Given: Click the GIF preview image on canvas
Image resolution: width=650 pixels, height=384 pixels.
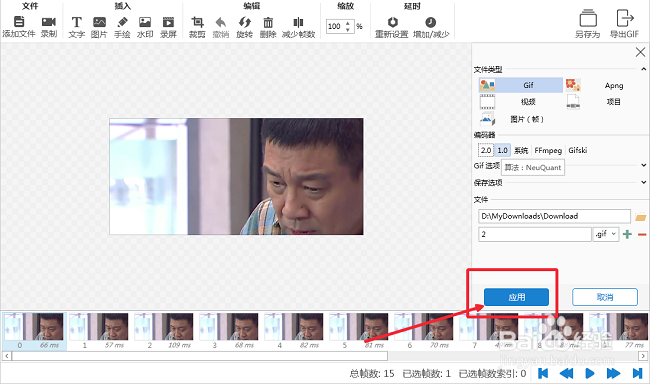Looking at the screenshot, I should pyautogui.click(x=236, y=177).
